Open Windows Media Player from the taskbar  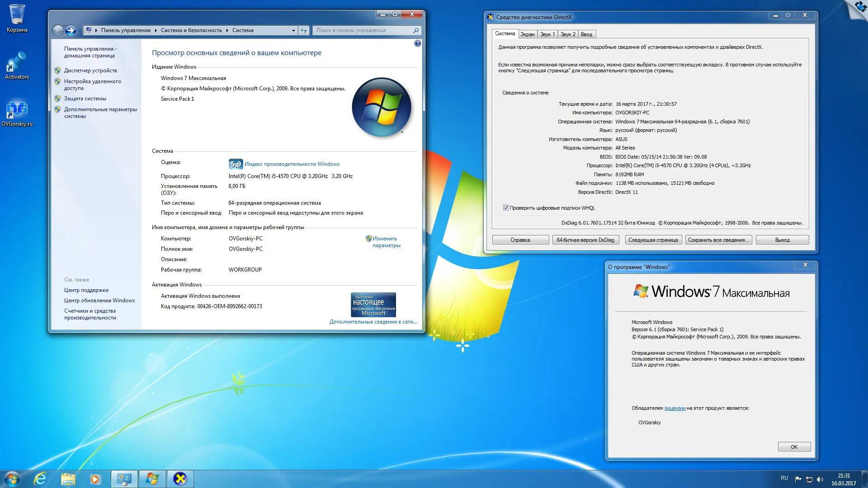95,479
